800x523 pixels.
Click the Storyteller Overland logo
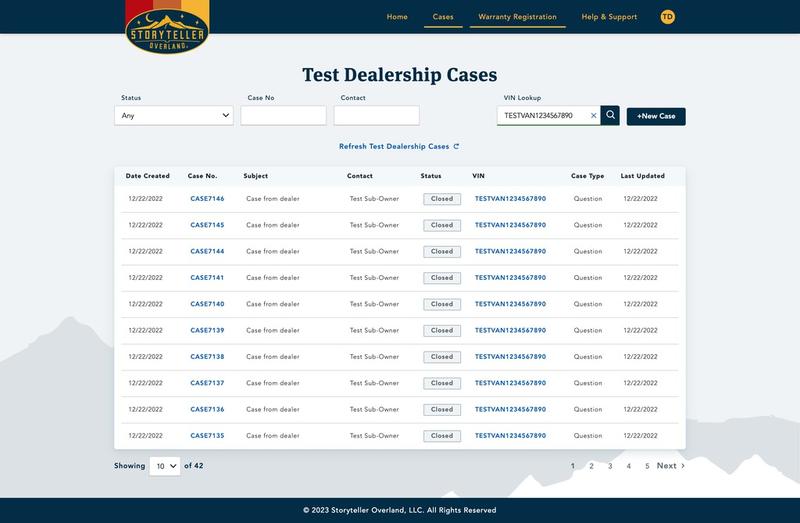pyautogui.click(x=167, y=28)
